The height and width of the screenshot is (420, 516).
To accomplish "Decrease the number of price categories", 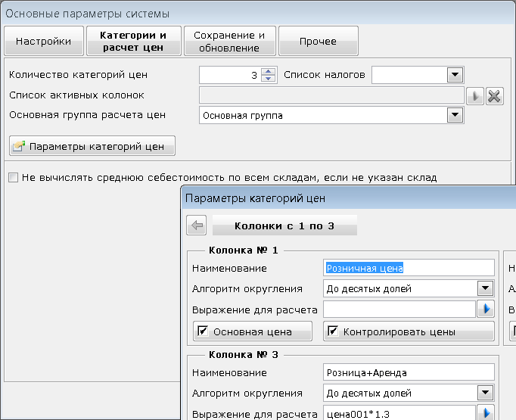I will click(268, 79).
